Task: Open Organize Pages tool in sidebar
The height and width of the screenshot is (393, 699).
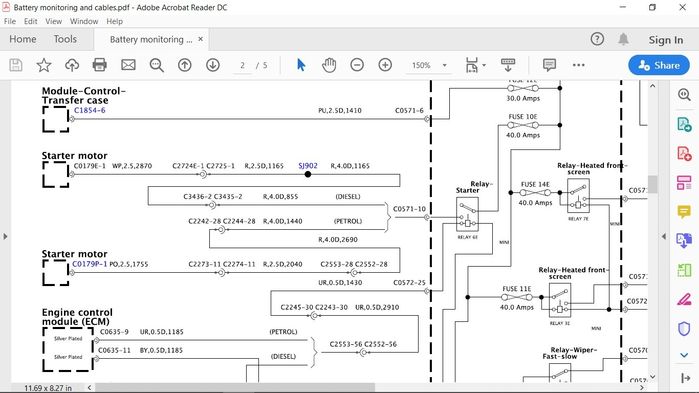Action: pyautogui.click(x=684, y=183)
